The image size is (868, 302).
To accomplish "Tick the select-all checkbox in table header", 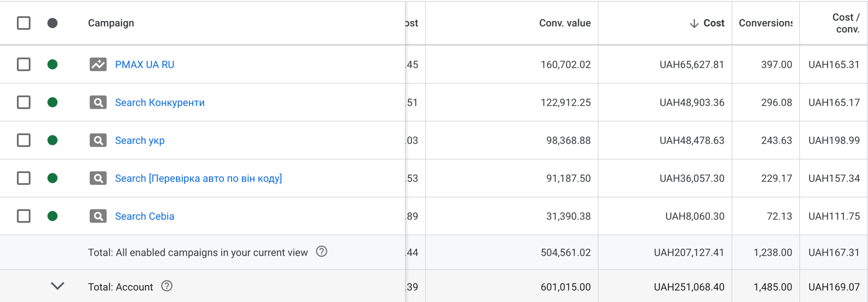I will point(24,23).
